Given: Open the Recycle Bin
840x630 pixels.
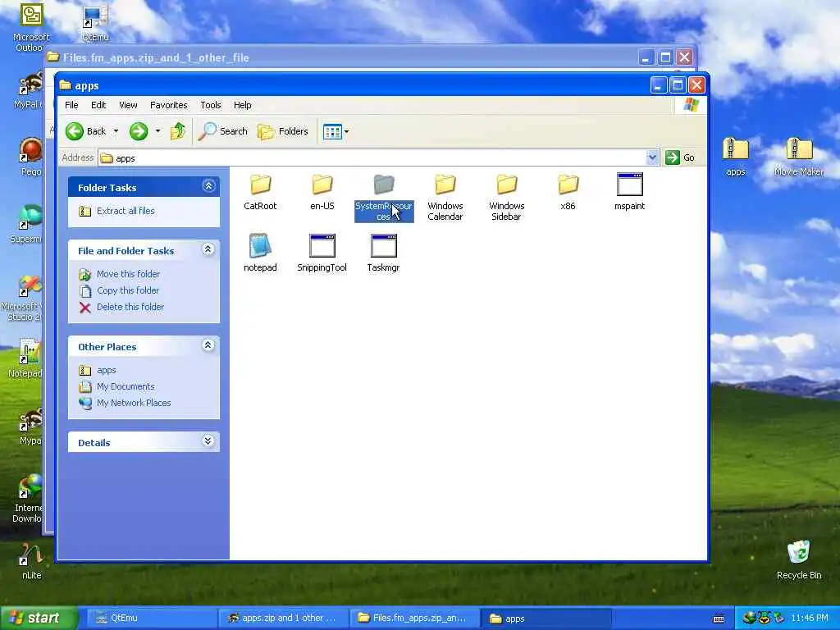Looking at the screenshot, I should (x=799, y=559).
